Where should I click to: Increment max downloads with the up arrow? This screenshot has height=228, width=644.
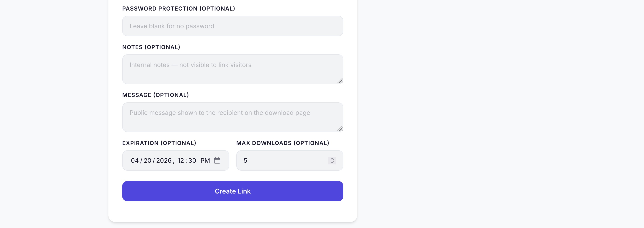click(332, 158)
